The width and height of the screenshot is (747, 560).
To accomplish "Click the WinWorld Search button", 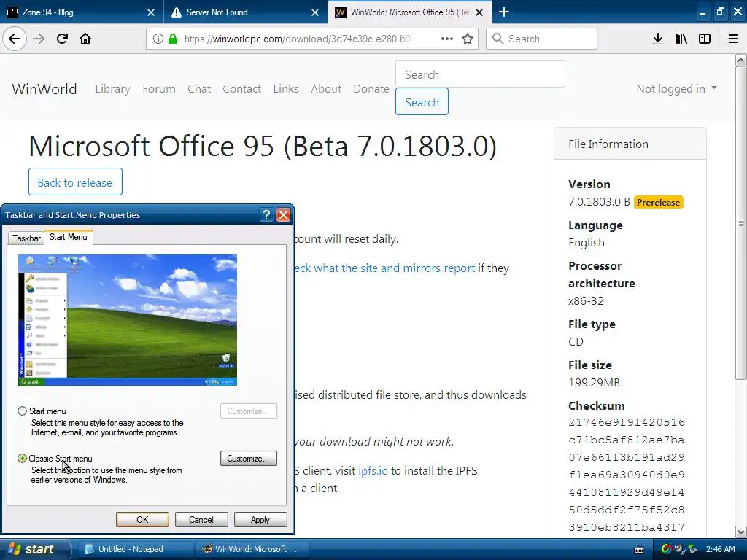I will coord(422,102).
